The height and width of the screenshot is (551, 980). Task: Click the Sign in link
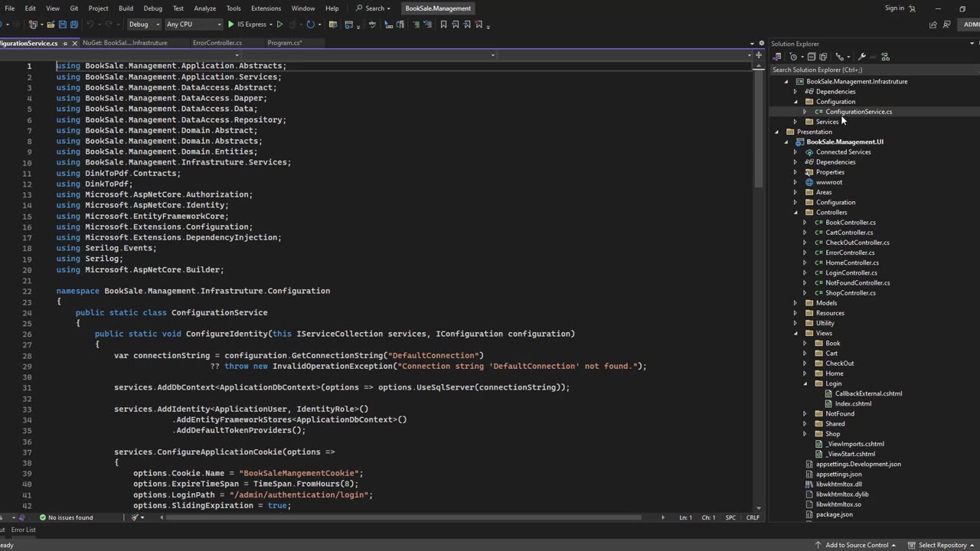click(894, 8)
